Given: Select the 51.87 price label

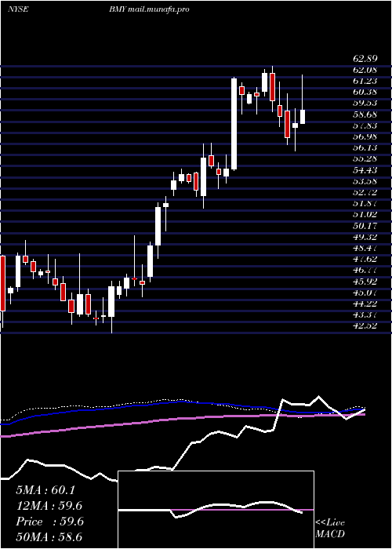Looking at the screenshot, I should [367, 203].
